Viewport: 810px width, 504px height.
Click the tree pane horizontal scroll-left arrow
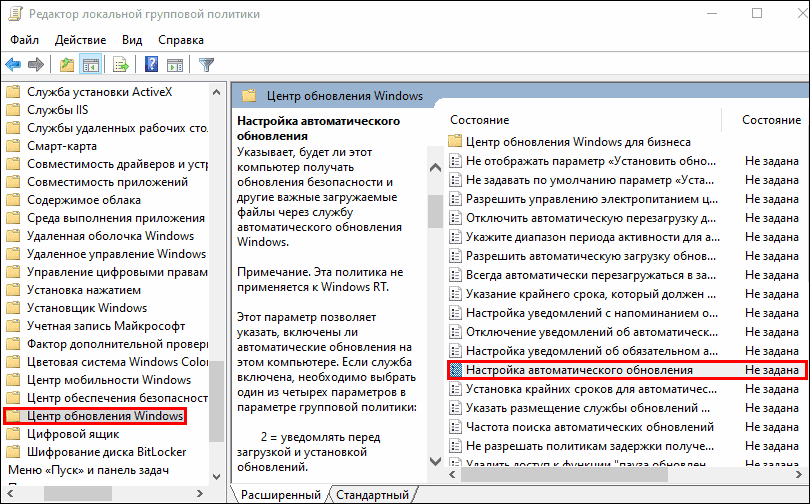pos(10,494)
